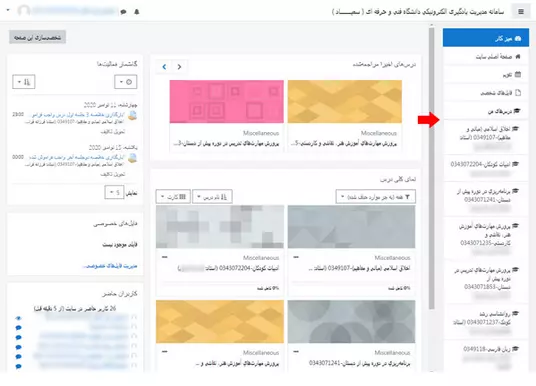Open recent course title ending with -3

(226, 144)
